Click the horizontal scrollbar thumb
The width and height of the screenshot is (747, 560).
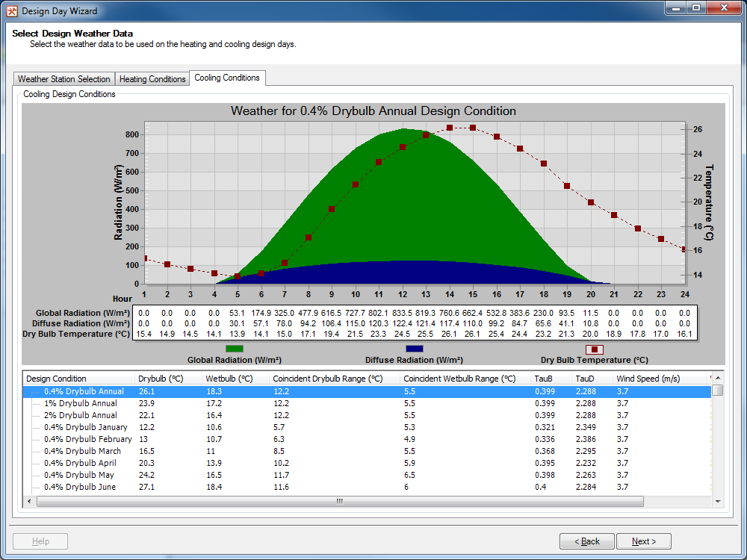point(340,502)
